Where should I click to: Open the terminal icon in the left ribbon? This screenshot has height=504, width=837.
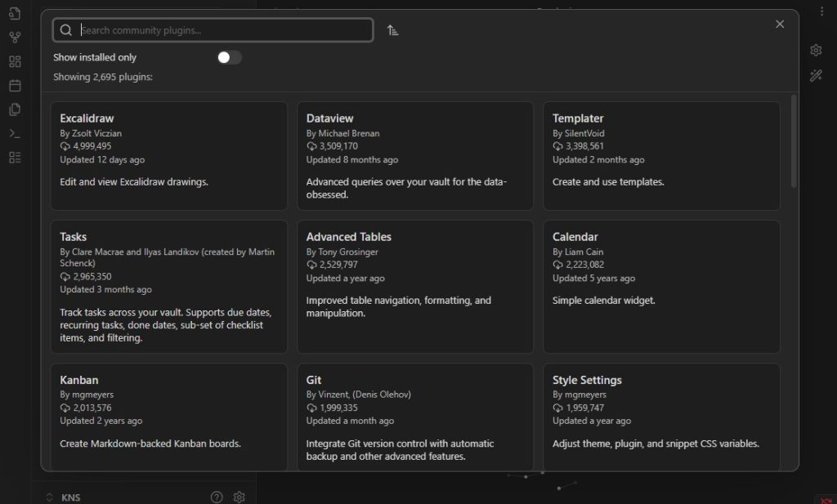[x=13, y=133]
